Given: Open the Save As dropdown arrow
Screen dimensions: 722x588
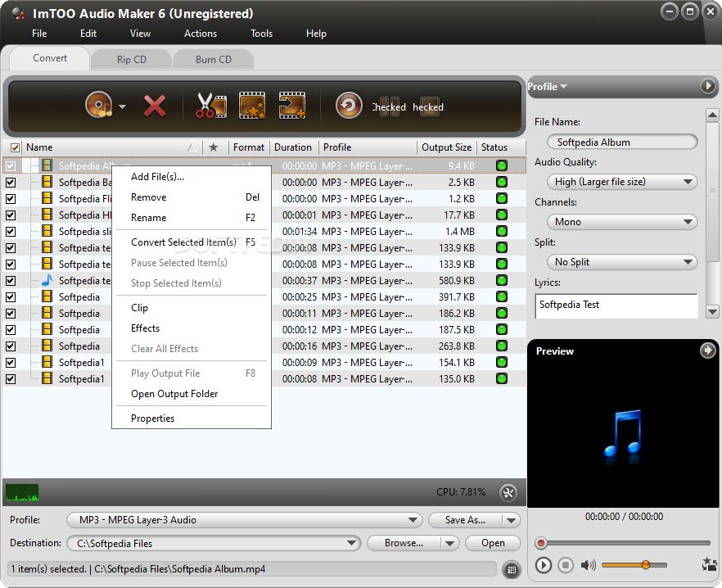Looking at the screenshot, I should (x=511, y=520).
